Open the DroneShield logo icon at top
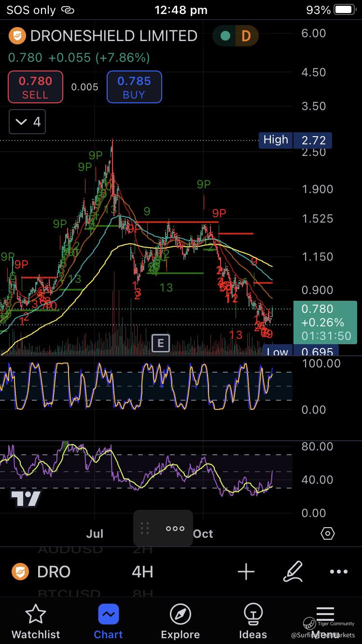 (17, 36)
